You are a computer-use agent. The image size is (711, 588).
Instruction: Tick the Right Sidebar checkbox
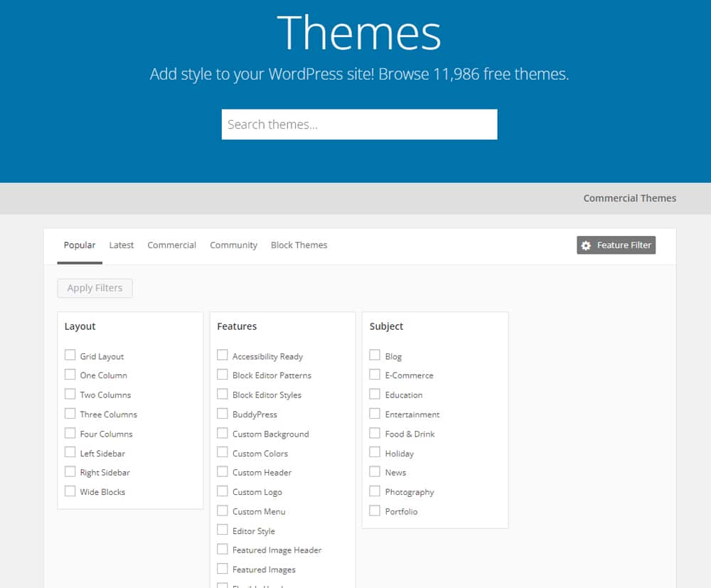click(x=70, y=471)
